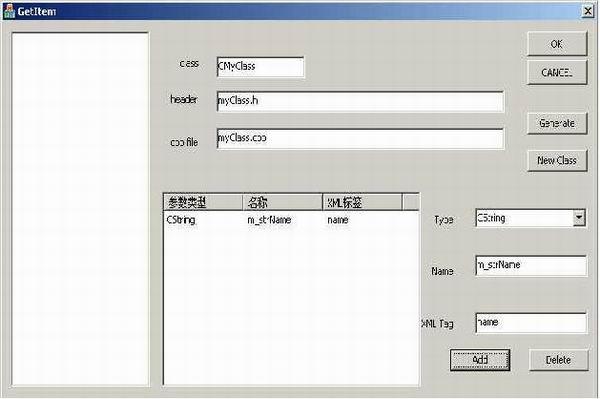Screen dimensions: 600x399
Task: Select the CString cell in the list
Action: [181, 220]
